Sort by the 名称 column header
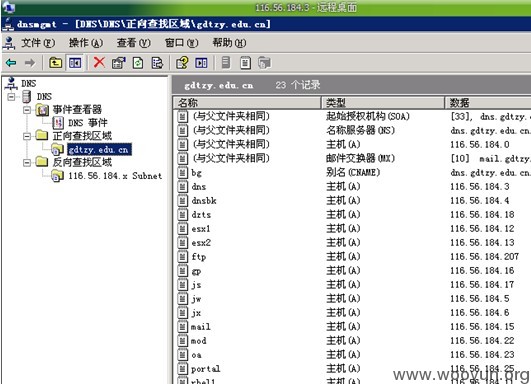This screenshot has width=531, height=384. (247, 103)
